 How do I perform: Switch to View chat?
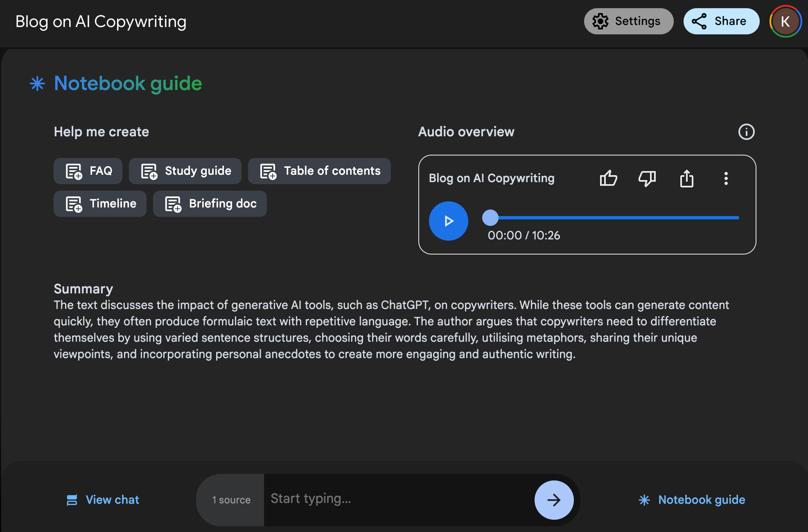click(x=103, y=500)
